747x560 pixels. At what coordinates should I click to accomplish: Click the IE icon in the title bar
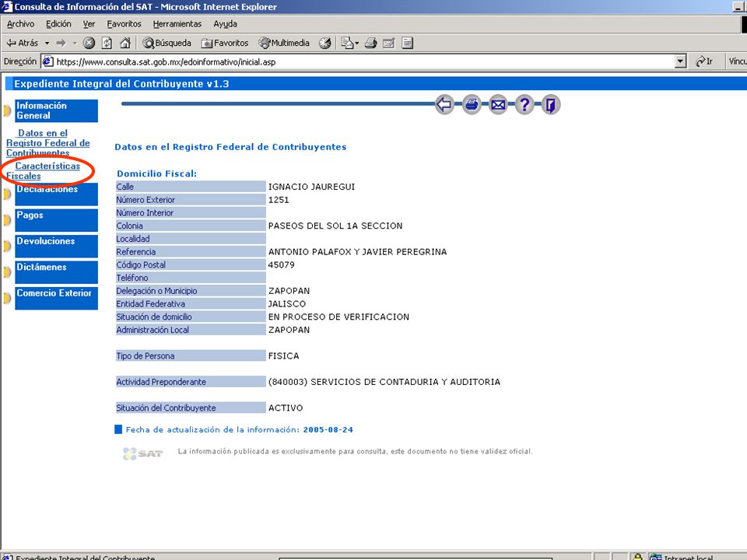tap(6, 6)
